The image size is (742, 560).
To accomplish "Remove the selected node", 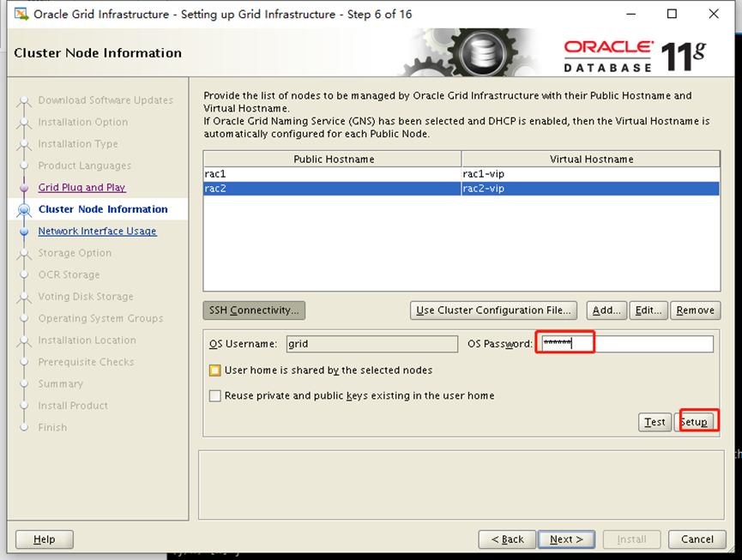I will coord(695,310).
